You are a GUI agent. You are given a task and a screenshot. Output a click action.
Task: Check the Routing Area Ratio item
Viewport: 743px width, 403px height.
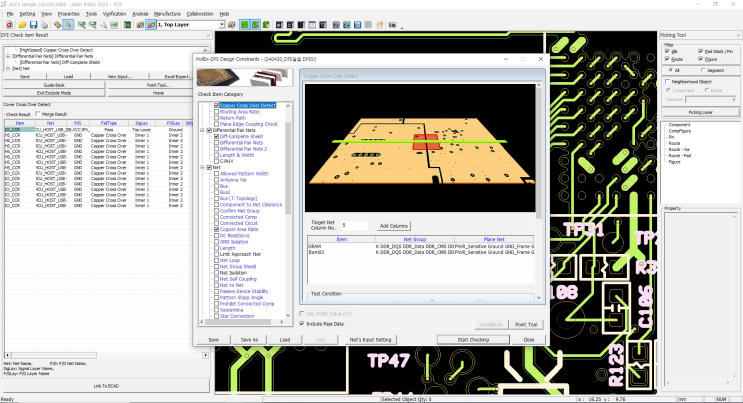[217, 112]
